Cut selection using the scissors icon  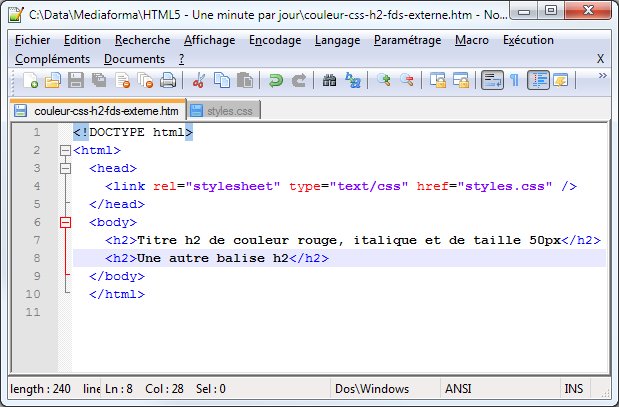tap(199, 81)
